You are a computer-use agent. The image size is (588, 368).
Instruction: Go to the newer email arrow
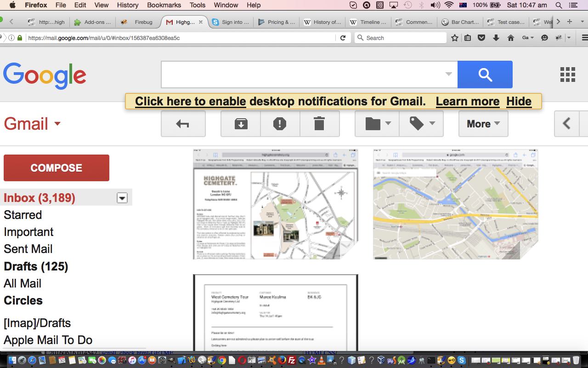(x=567, y=124)
